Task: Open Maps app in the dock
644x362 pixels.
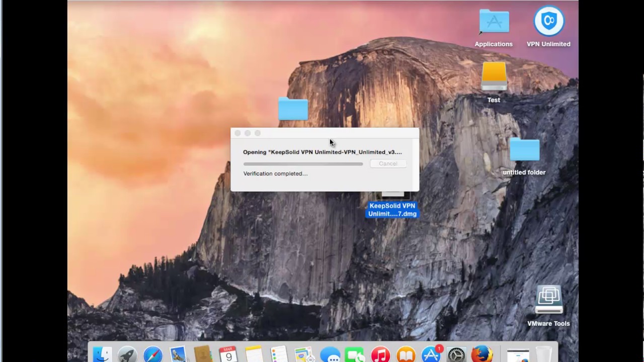Action: pyautogui.click(x=304, y=355)
